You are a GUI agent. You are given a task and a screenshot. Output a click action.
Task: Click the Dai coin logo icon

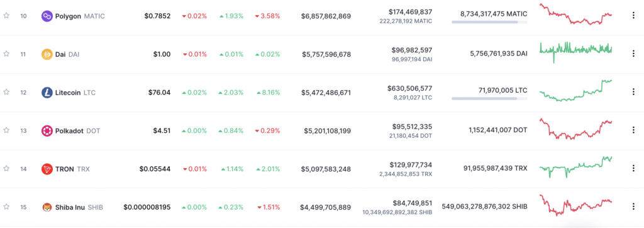click(47, 54)
